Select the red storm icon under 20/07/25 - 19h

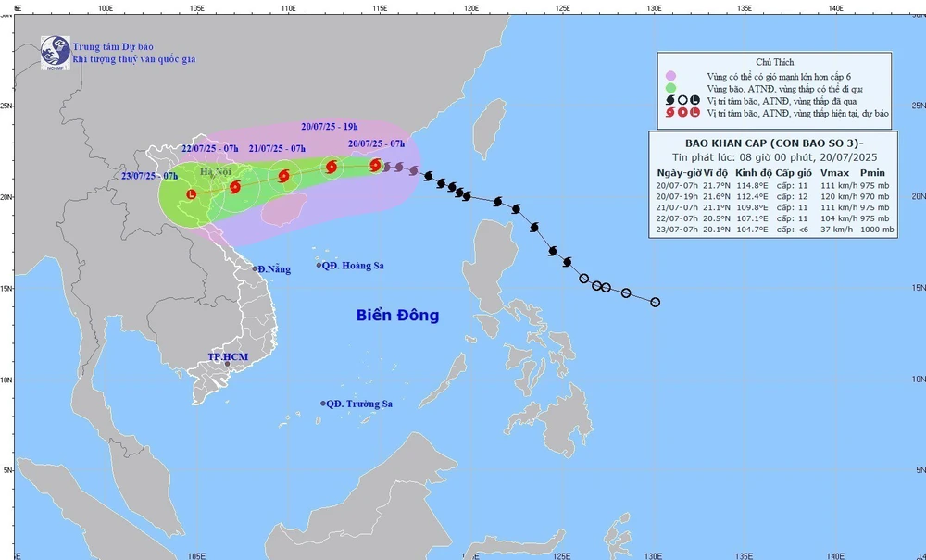pyautogui.click(x=332, y=167)
